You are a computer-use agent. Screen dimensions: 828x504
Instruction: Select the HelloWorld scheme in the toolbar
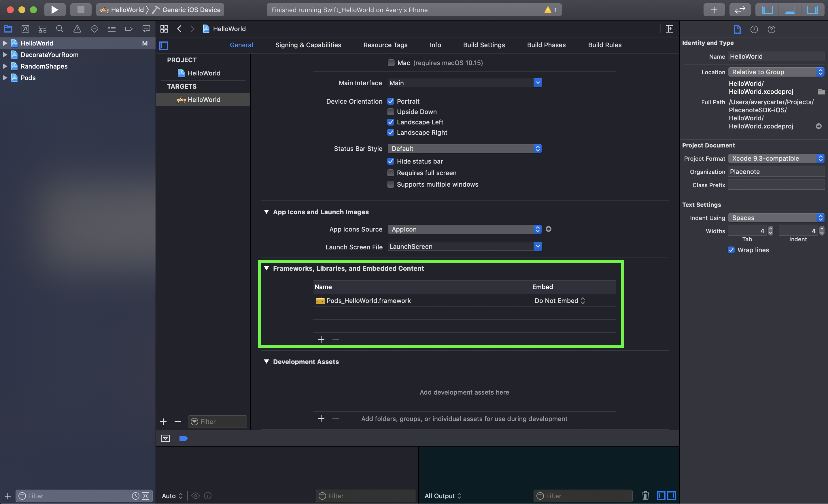[x=122, y=10]
